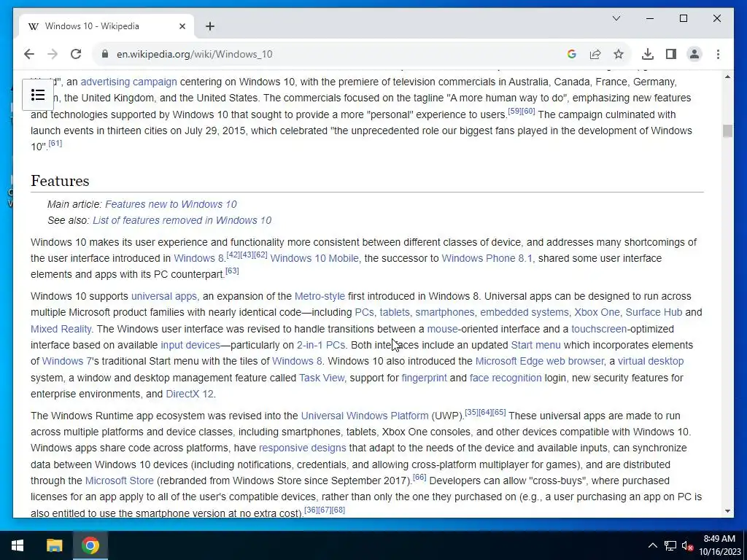Open the taskbar clock and date
The image size is (747, 560).
[719, 545]
